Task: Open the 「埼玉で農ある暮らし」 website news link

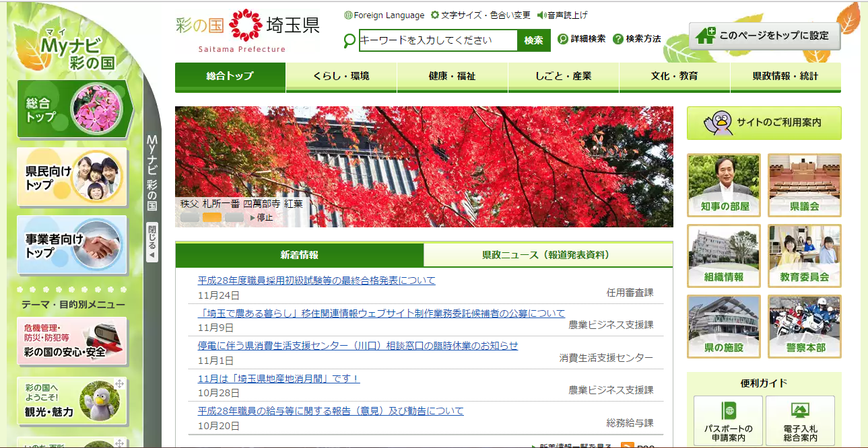Action: (381, 313)
